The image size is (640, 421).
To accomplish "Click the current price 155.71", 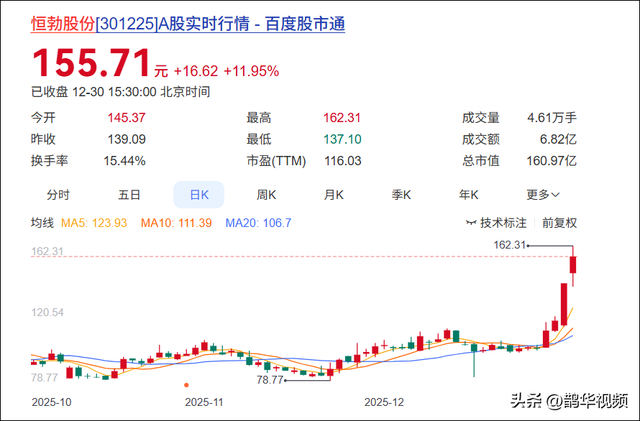I will pyautogui.click(x=91, y=62).
